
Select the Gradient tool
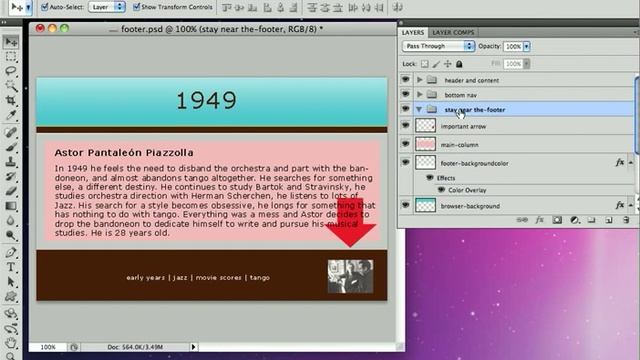pos(11,206)
